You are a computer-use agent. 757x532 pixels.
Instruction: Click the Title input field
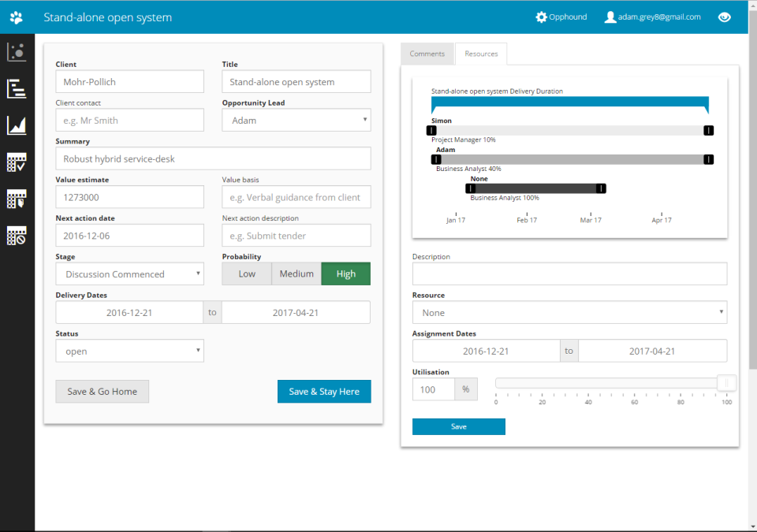296,82
